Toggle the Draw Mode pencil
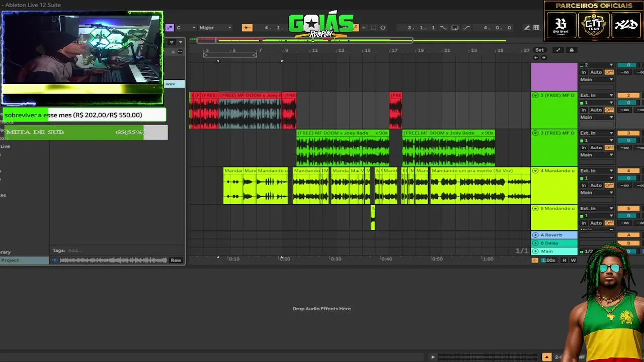644x362 pixels. click(527, 28)
